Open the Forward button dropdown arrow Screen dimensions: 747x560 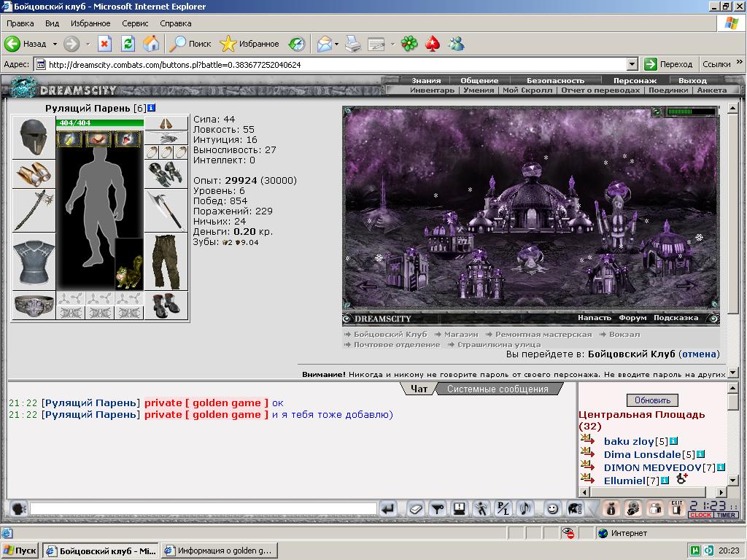[88, 44]
